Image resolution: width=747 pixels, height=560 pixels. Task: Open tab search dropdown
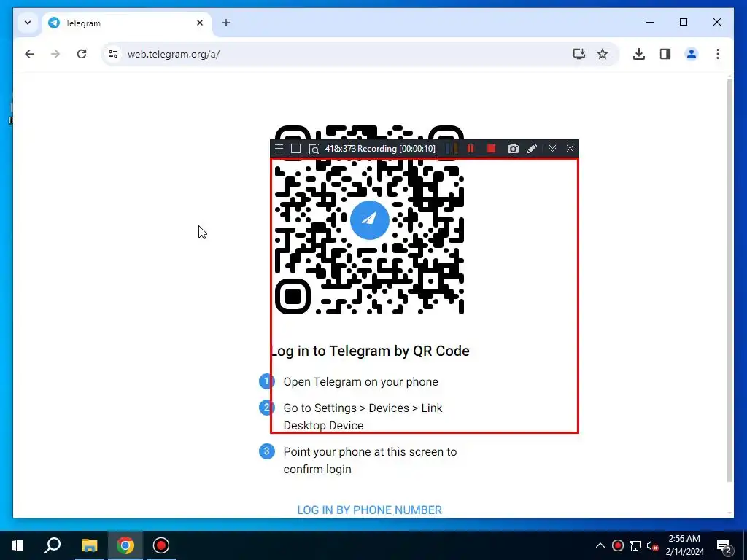click(x=28, y=23)
